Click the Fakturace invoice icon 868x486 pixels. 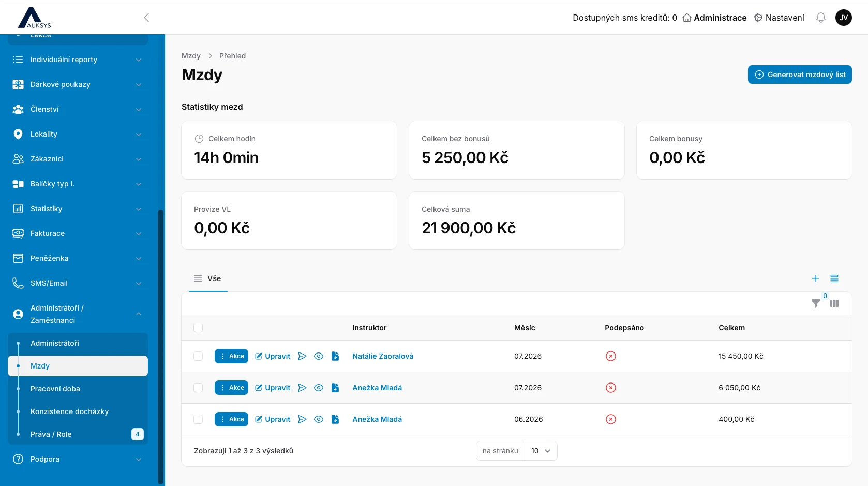(18, 233)
